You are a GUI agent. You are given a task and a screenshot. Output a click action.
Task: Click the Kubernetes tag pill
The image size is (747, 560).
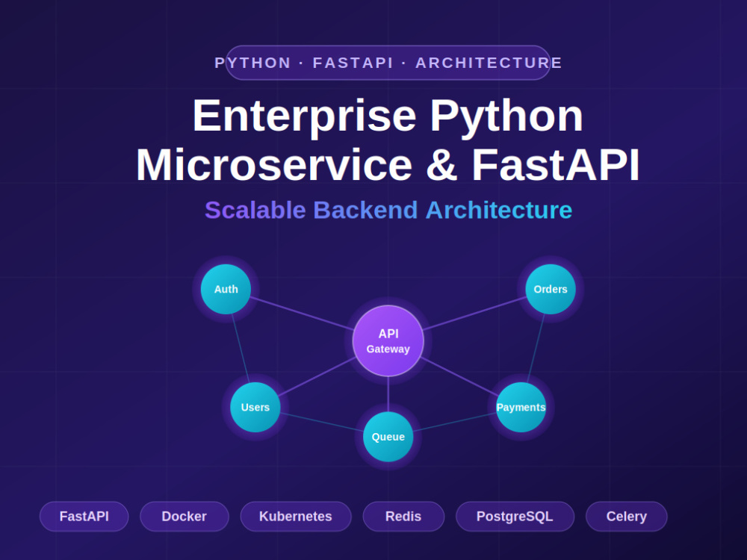click(296, 516)
